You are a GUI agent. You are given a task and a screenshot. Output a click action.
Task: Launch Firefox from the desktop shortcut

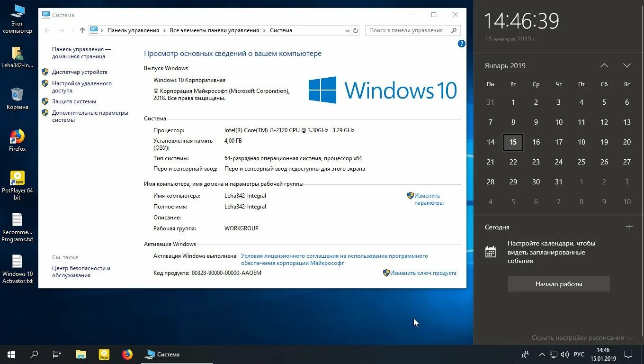pyautogui.click(x=17, y=140)
